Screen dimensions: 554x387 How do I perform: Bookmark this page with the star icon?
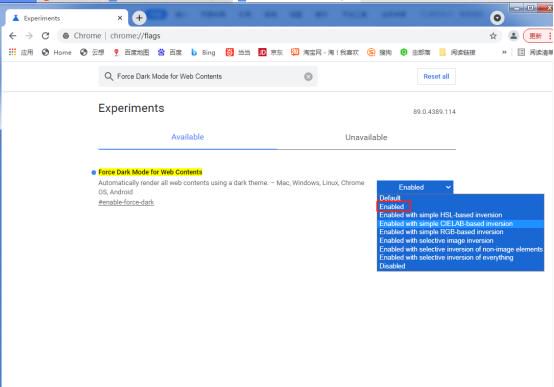493,36
